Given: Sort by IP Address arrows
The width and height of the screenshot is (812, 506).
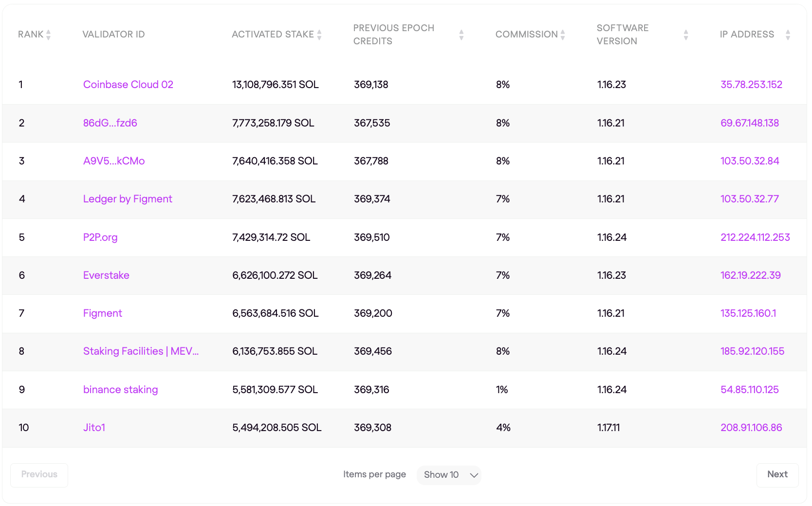Looking at the screenshot, I should point(788,35).
